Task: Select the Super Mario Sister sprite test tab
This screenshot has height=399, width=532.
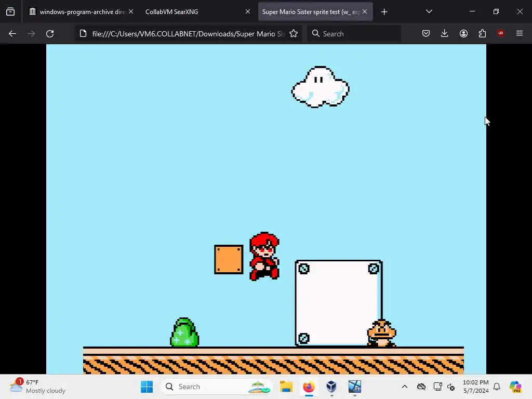Action: (x=315, y=12)
